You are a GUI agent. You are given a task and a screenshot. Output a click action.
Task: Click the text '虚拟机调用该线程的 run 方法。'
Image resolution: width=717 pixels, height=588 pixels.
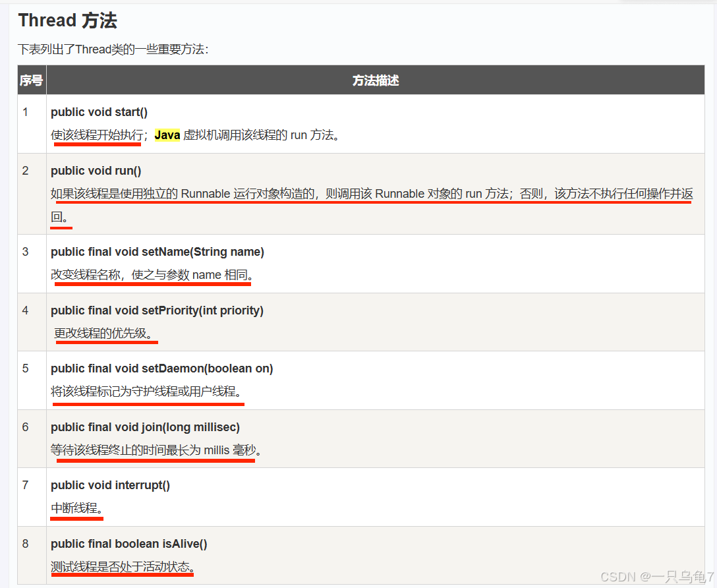point(261,135)
